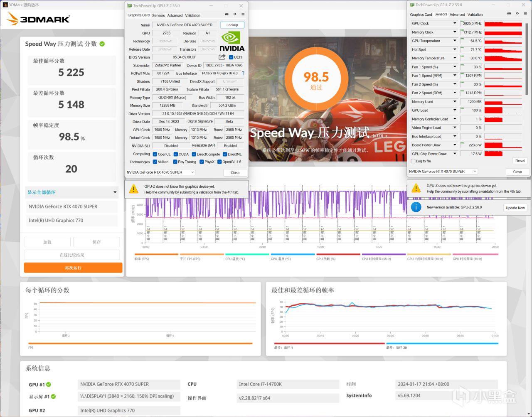Click the teal CPU 温度 legend bar
The width and height of the screenshot is (532, 417).
(247, 254)
